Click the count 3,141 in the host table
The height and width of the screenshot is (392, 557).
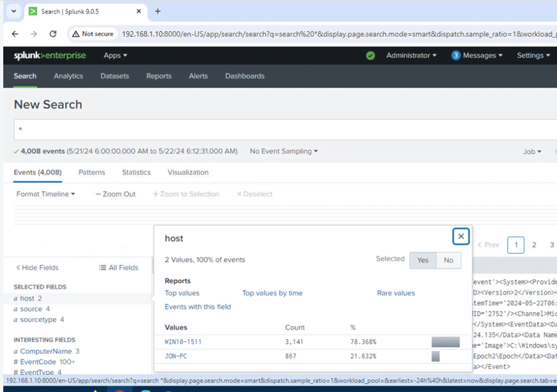[294, 342]
